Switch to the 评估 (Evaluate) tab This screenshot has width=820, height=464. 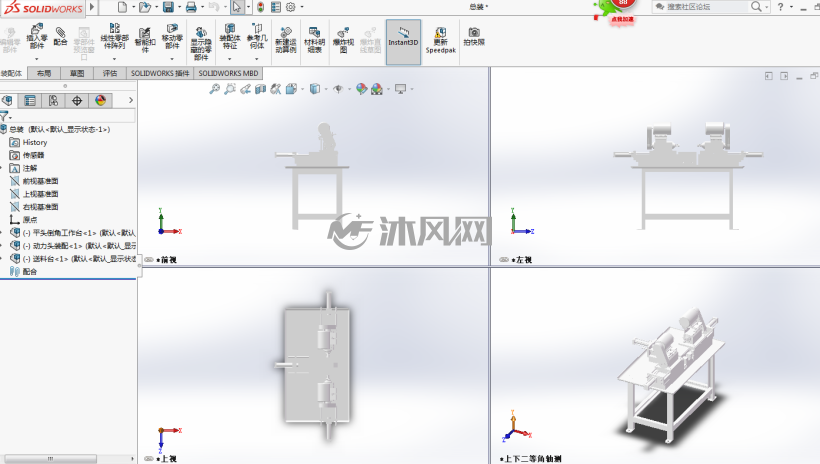[110, 73]
